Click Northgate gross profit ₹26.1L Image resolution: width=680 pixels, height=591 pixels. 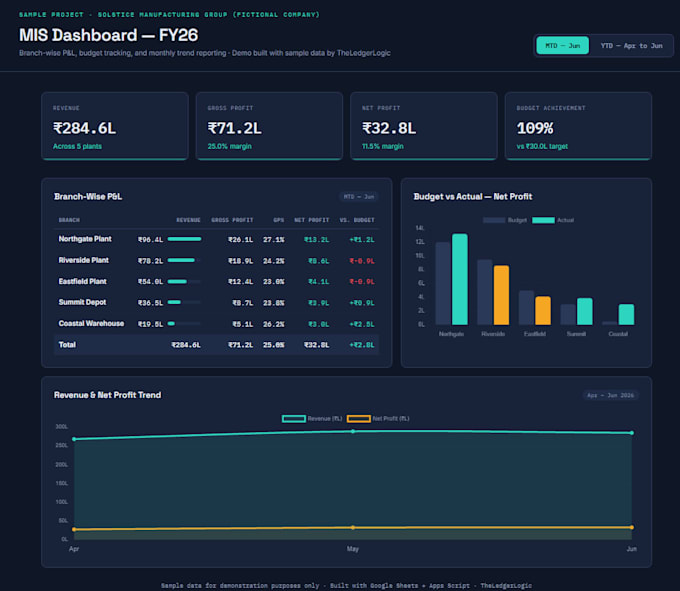click(x=241, y=240)
